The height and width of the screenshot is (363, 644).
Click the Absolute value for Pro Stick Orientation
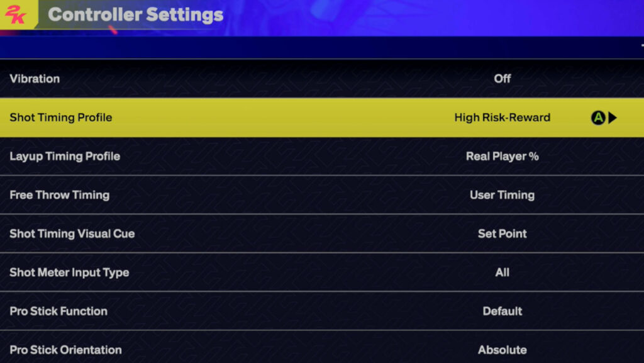[501, 350]
